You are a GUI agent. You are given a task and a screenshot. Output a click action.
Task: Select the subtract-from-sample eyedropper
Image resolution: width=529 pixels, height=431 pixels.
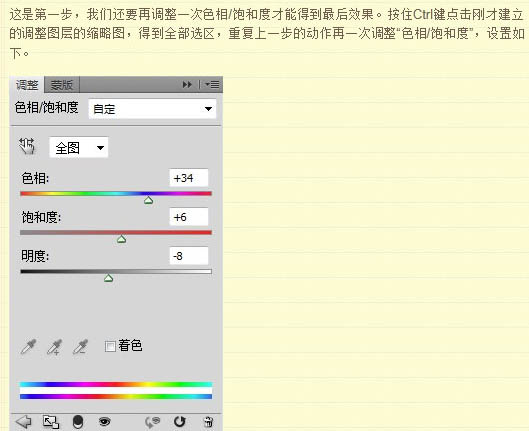[80, 347]
